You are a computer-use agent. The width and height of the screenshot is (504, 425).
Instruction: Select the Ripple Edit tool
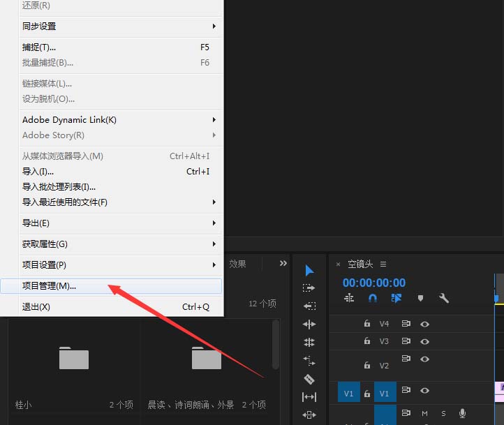click(309, 325)
